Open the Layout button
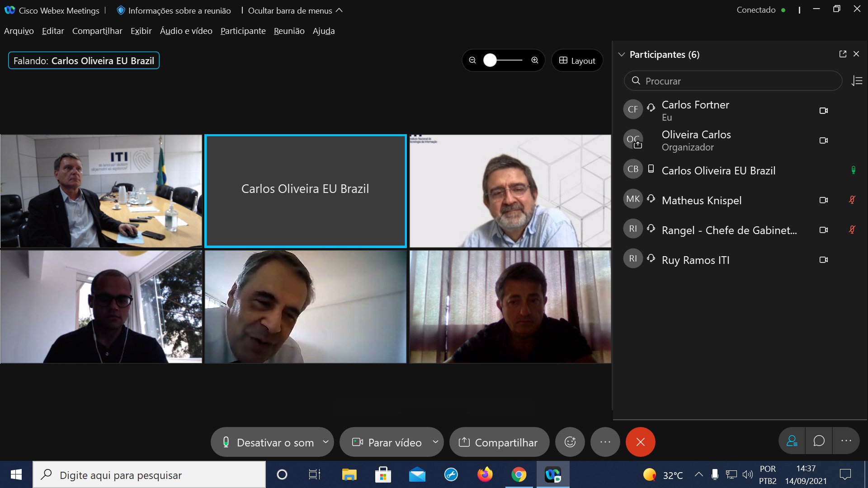 pos(577,61)
